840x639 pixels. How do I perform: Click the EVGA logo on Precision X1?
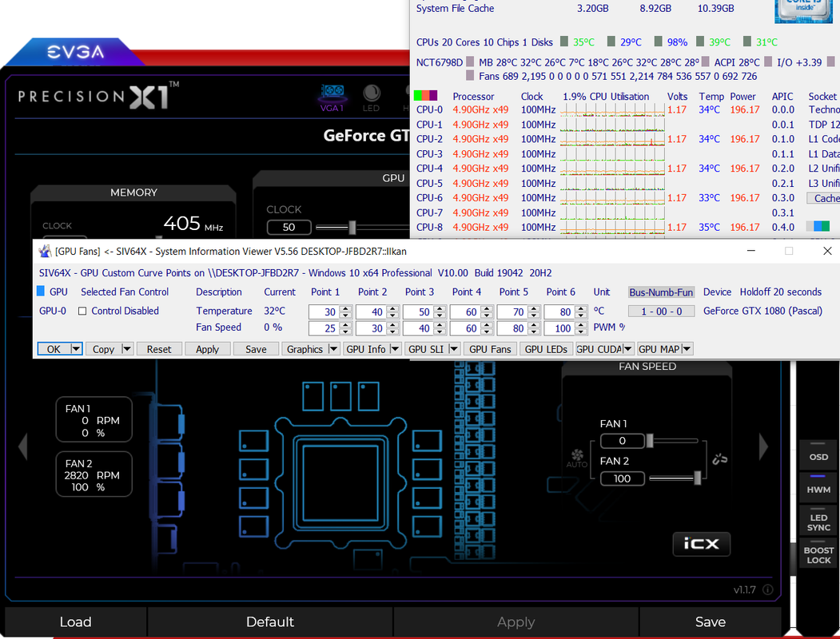pyautogui.click(x=76, y=52)
